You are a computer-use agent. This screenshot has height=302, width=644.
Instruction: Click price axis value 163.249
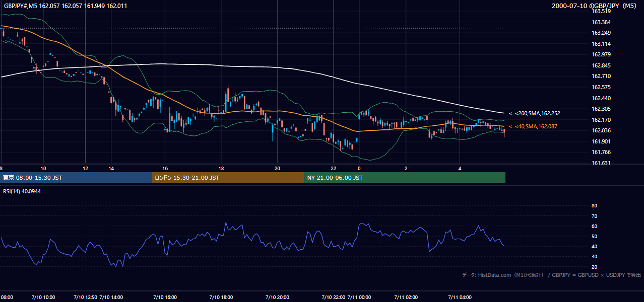601,33
